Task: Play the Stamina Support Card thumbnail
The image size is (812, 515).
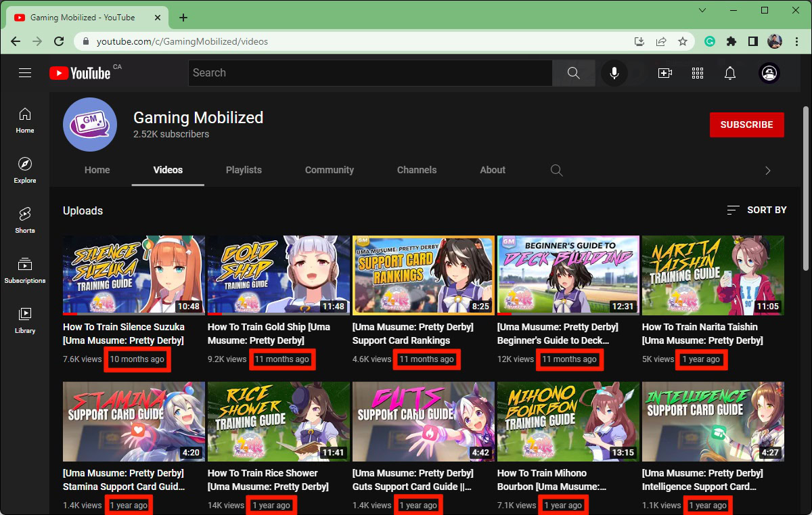Action: (x=134, y=422)
